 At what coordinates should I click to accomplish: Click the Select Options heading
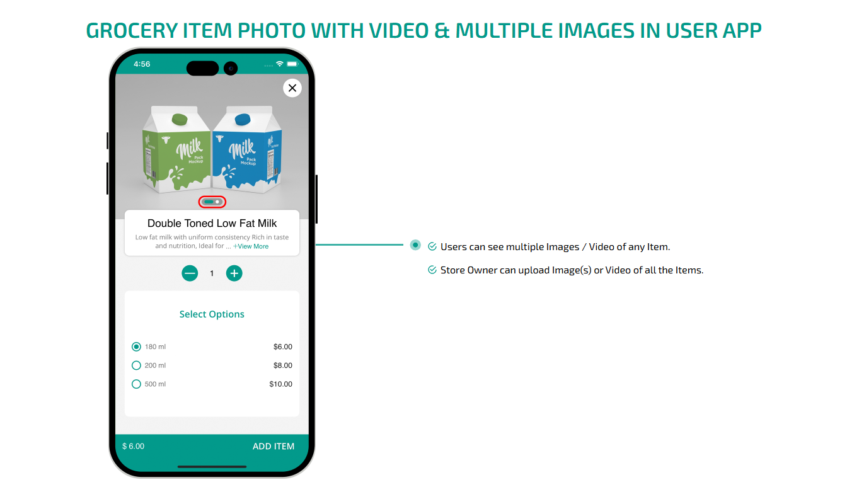pyautogui.click(x=212, y=314)
